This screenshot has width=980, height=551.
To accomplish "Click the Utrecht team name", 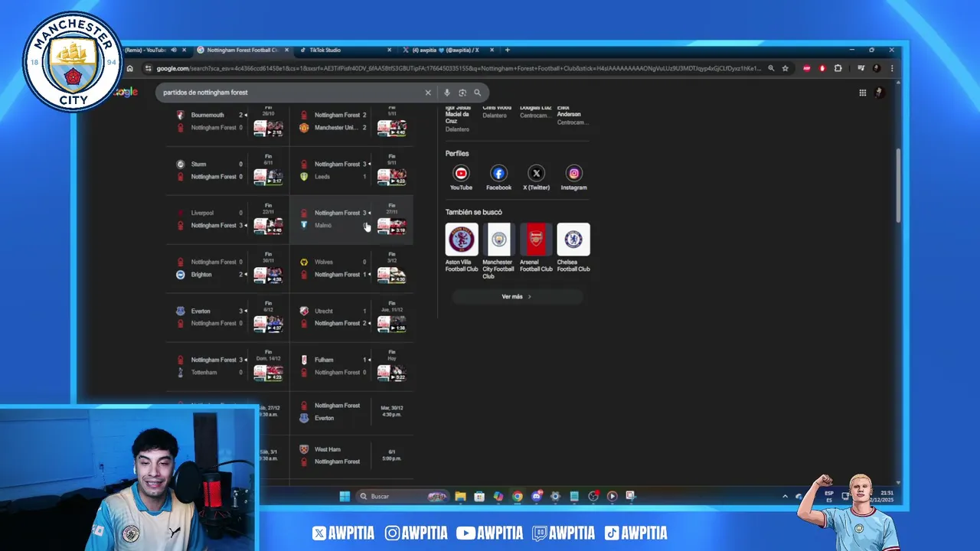I will 324,311.
